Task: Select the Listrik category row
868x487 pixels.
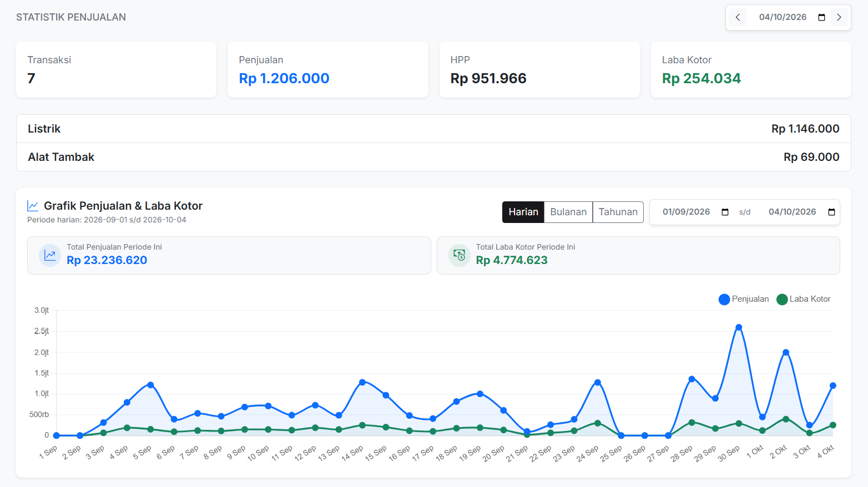Action: (433, 129)
